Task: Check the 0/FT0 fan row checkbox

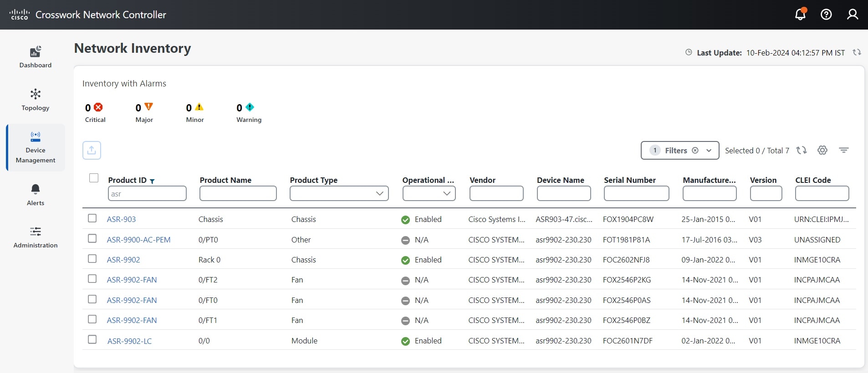Action: pos(92,299)
